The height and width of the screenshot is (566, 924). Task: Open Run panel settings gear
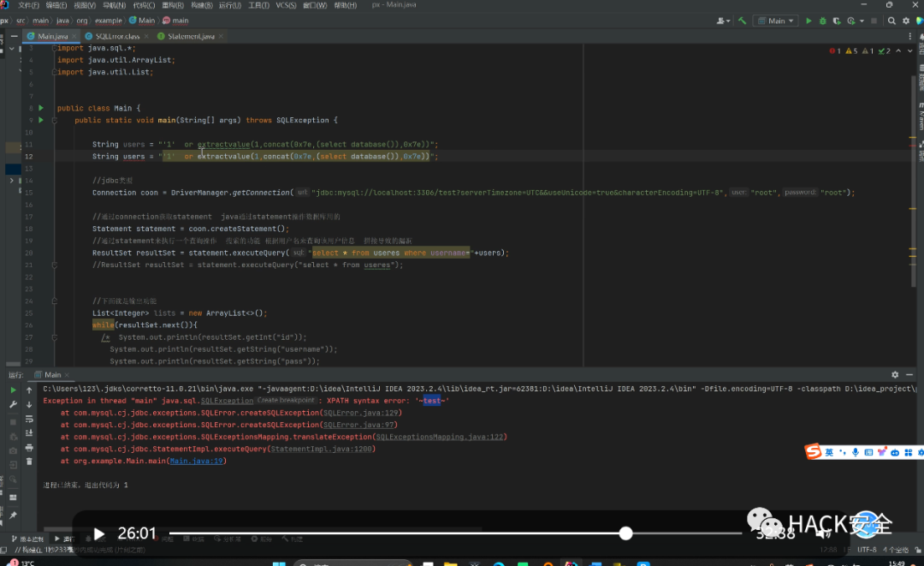pyautogui.click(x=895, y=375)
